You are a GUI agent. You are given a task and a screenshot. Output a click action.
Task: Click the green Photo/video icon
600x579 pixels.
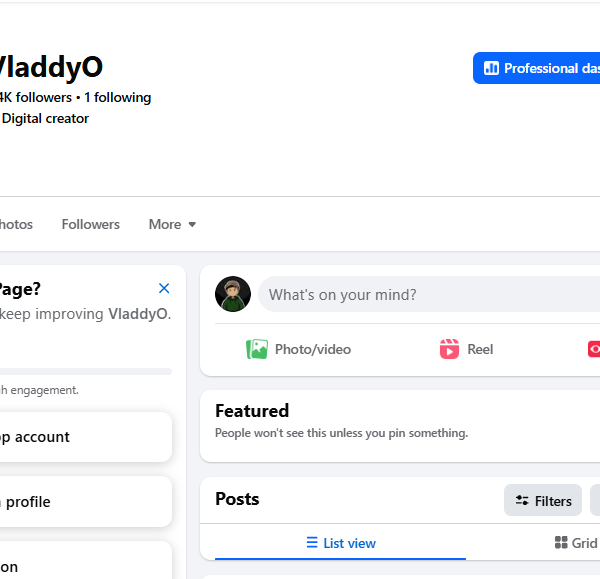(x=257, y=349)
